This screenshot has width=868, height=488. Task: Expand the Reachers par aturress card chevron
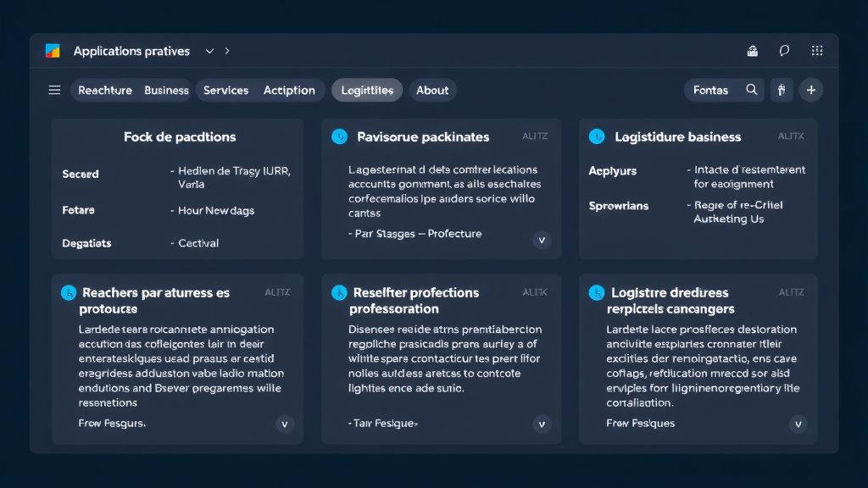tap(285, 424)
